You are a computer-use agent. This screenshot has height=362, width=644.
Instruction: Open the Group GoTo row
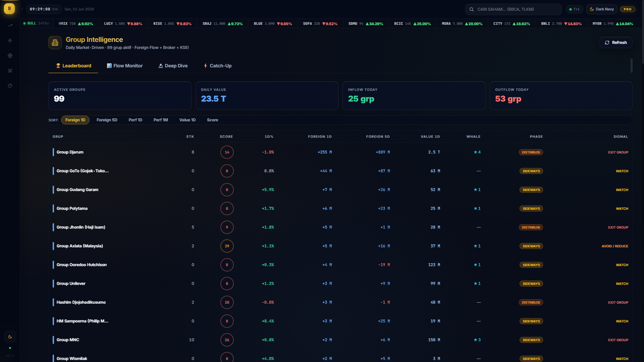340,171
